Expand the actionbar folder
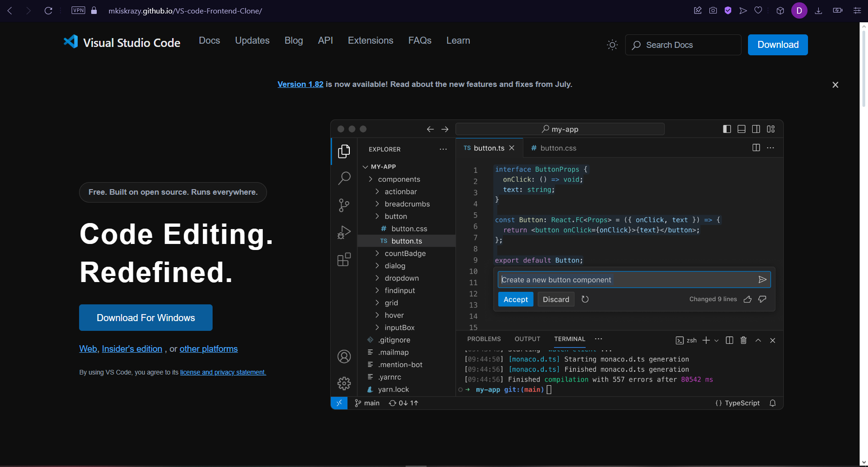 tap(377, 191)
